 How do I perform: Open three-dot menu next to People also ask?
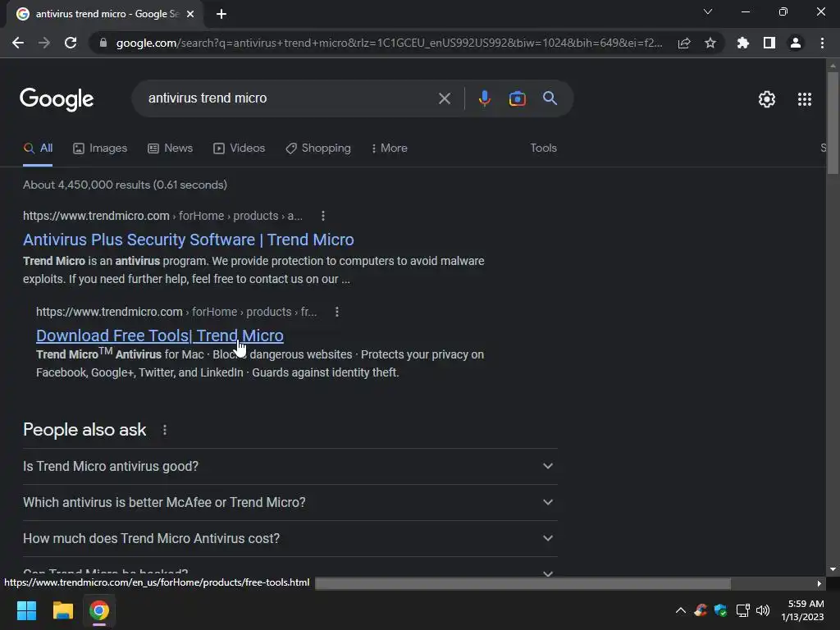point(164,430)
